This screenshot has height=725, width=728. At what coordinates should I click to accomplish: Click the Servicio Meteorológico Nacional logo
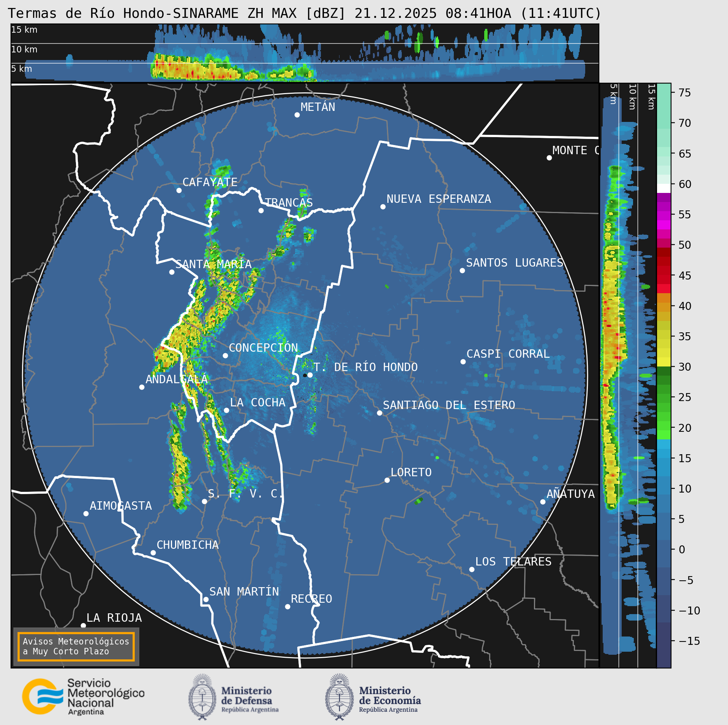83,697
